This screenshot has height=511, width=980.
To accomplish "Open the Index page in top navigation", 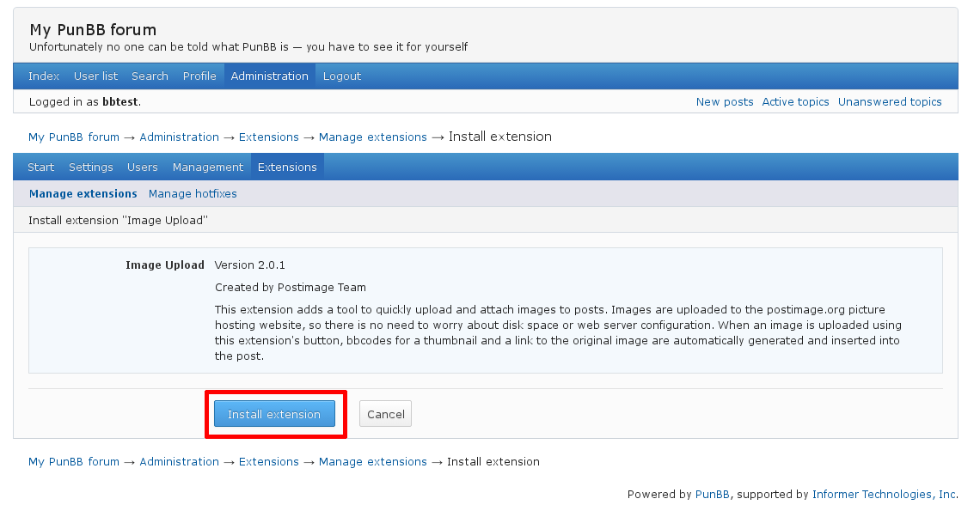I will tap(44, 76).
